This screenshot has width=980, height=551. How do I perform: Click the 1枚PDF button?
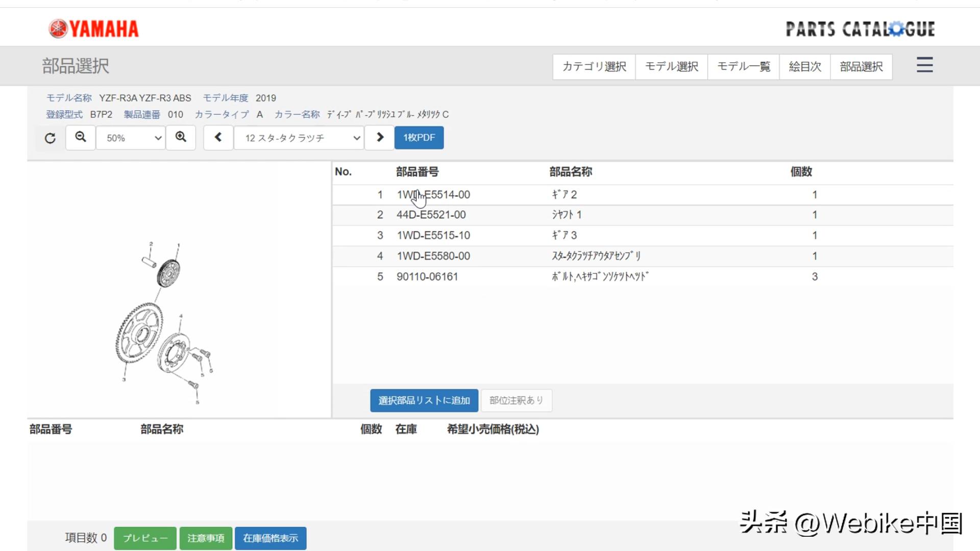pyautogui.click(x=419, y=137)
